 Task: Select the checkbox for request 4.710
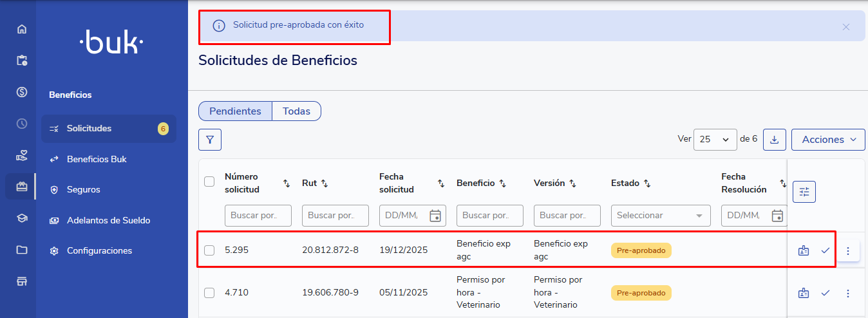tap(209, 293)
